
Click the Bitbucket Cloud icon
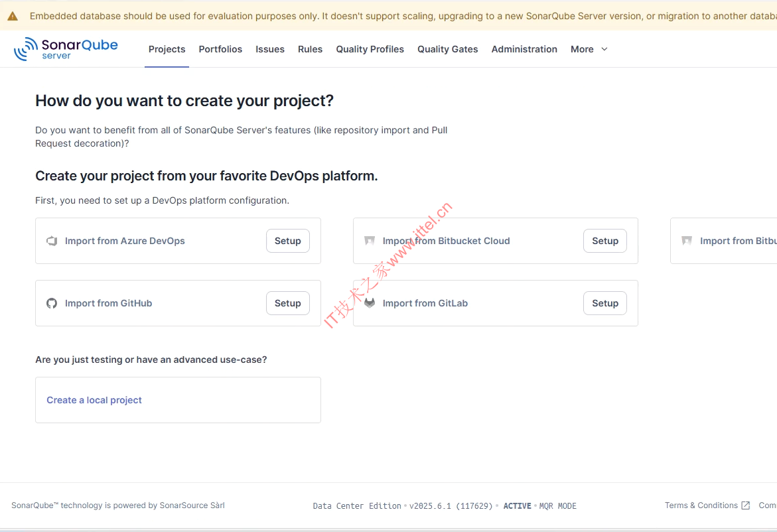coord(370,241)
